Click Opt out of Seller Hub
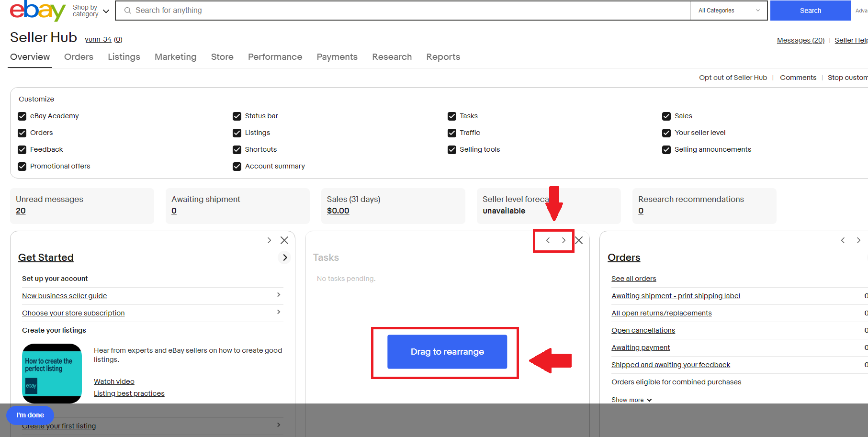 (733, 78)
